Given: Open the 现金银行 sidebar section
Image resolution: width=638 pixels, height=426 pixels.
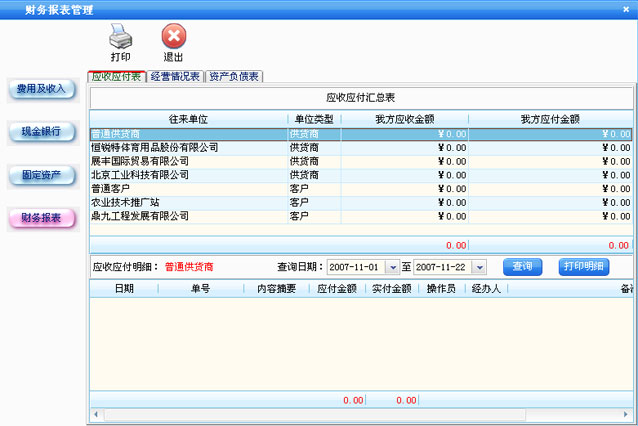Looking at the screenshot, I should (x=42, y=132).
